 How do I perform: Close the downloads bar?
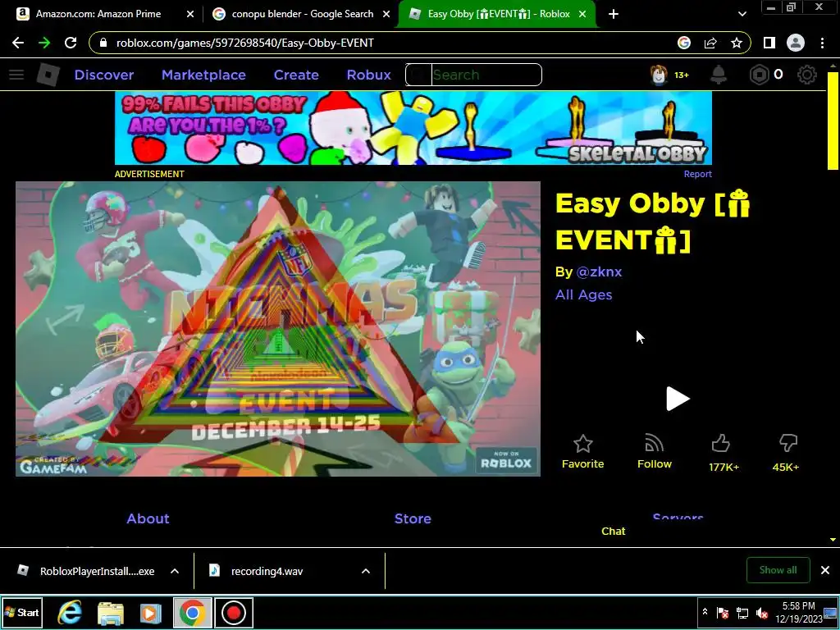[x=825, y=570]
